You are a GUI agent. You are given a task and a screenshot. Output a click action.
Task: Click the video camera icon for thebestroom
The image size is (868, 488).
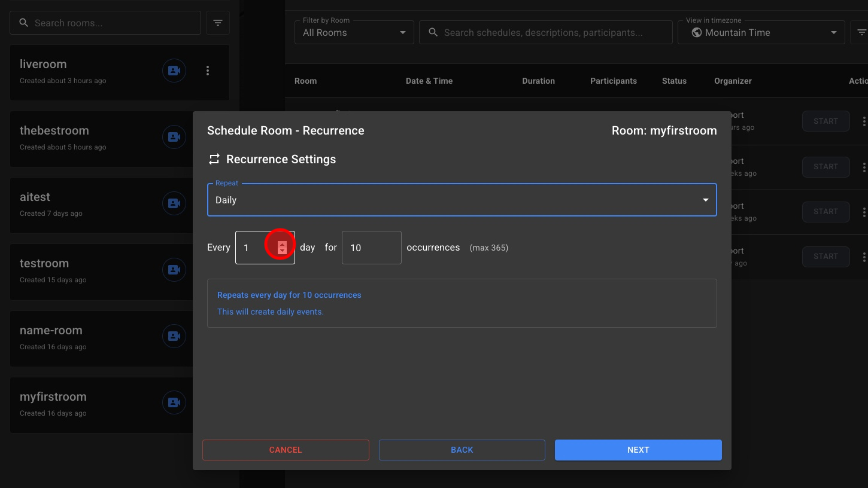pos(174,137)
